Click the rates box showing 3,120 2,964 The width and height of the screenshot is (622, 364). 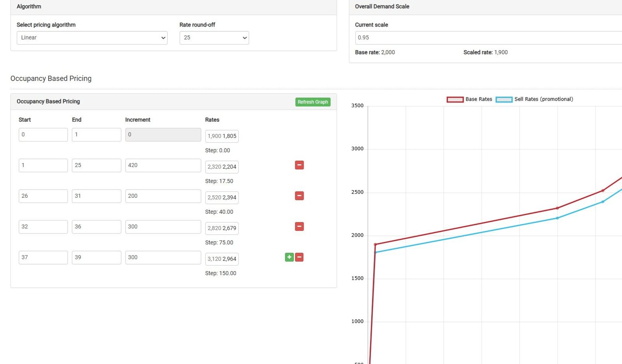click(222, 259)
